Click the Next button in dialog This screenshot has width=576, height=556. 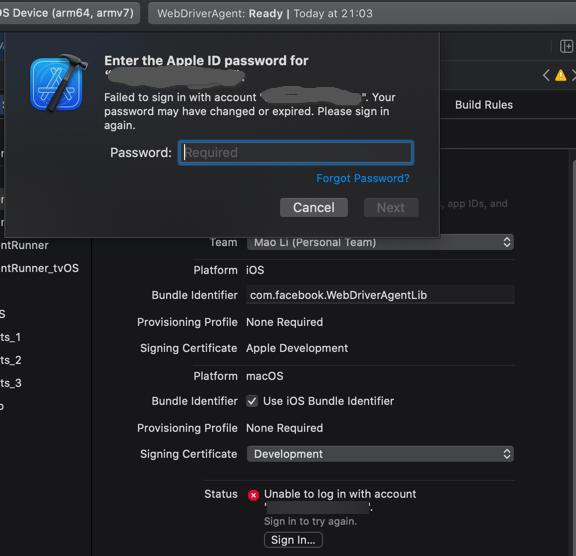click(391, 207)
